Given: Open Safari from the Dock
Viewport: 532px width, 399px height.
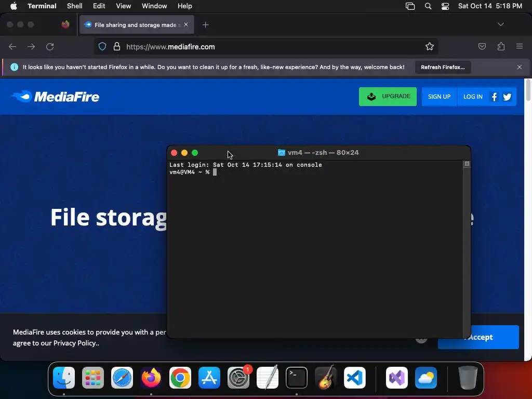Looking at the screenshot, I should coord(122,378).
